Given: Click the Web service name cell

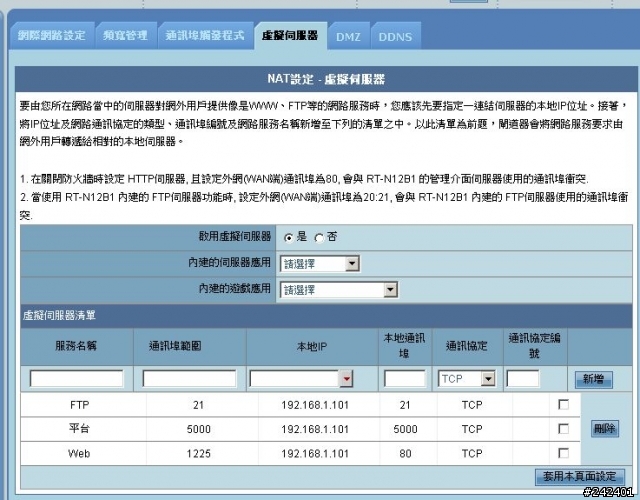Looking at the screenshot, I should (x=79, y=453).
